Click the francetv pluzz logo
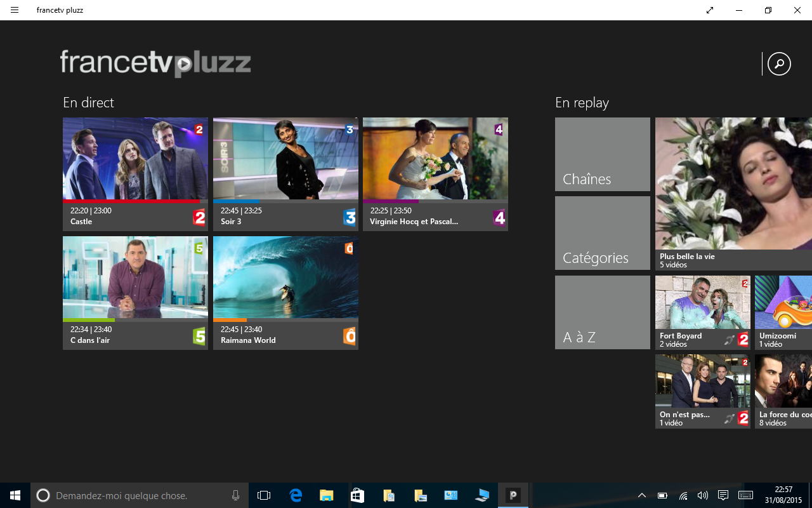812x508 pixels. pyautogui.click(x=155, y=63)
